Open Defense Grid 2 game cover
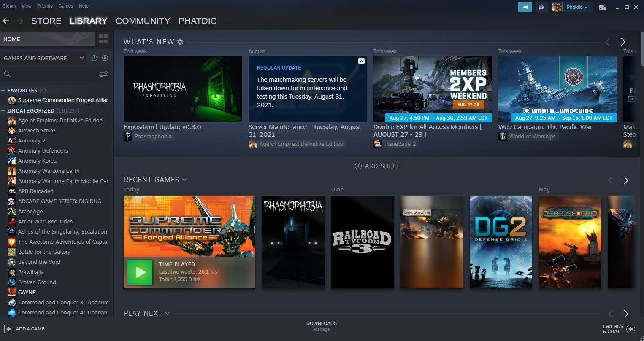 (x=501, y=242)
